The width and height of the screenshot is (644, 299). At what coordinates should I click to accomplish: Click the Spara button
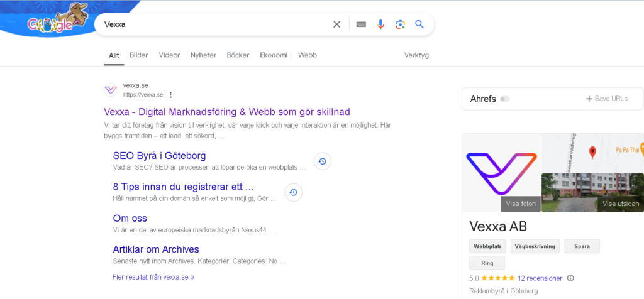582,246
